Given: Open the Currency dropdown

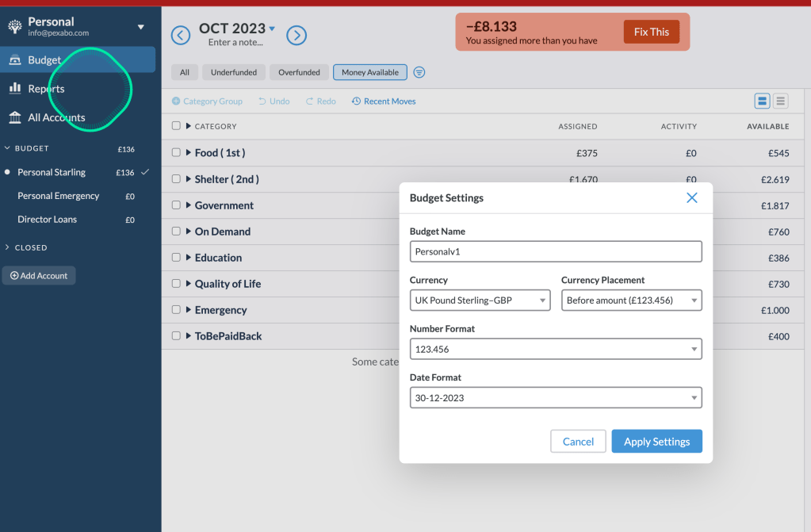Looking at the screenshot, I should click(480, 300).
